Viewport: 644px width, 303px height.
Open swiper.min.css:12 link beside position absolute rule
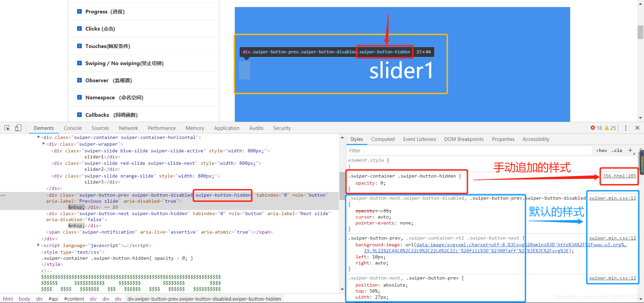(612, 278)
